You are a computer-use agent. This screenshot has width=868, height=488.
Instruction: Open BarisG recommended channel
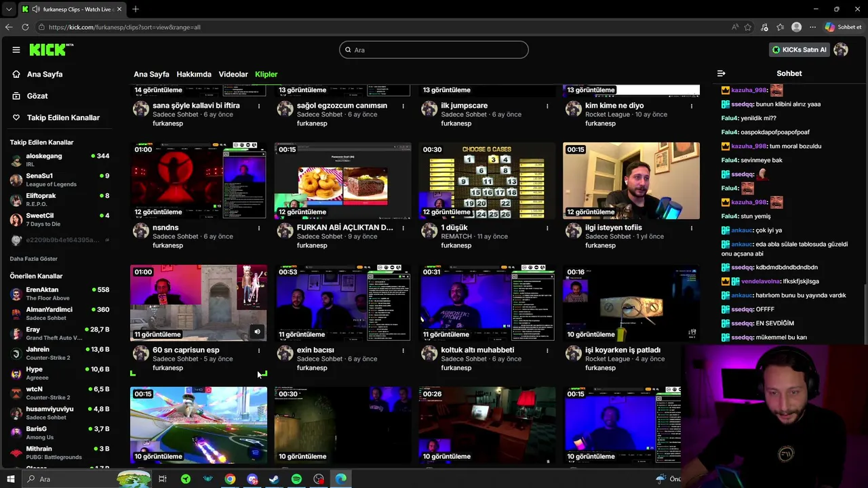click(x=60, y=432)
